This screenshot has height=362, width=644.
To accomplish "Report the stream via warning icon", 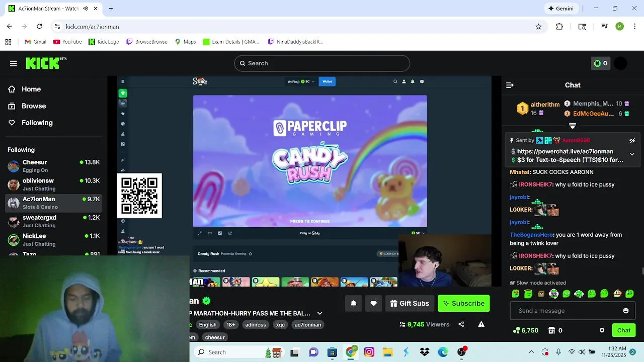I will [481, 324].
